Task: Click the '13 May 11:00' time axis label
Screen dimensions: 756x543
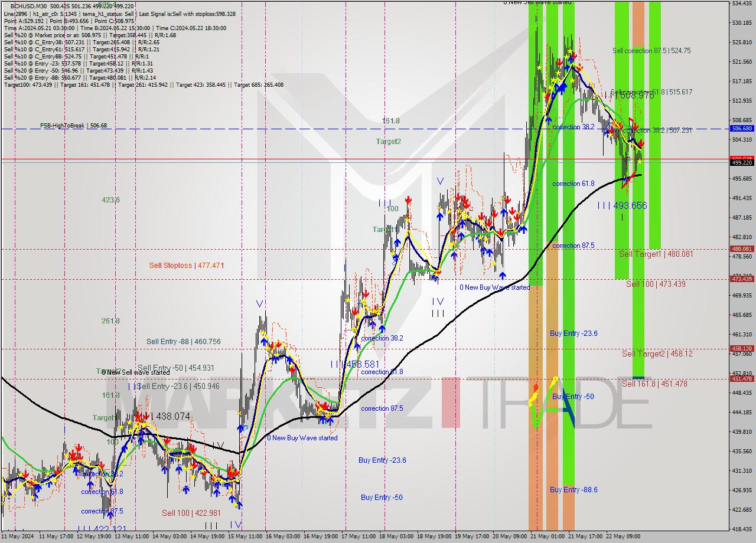Action: coord(132,537)
